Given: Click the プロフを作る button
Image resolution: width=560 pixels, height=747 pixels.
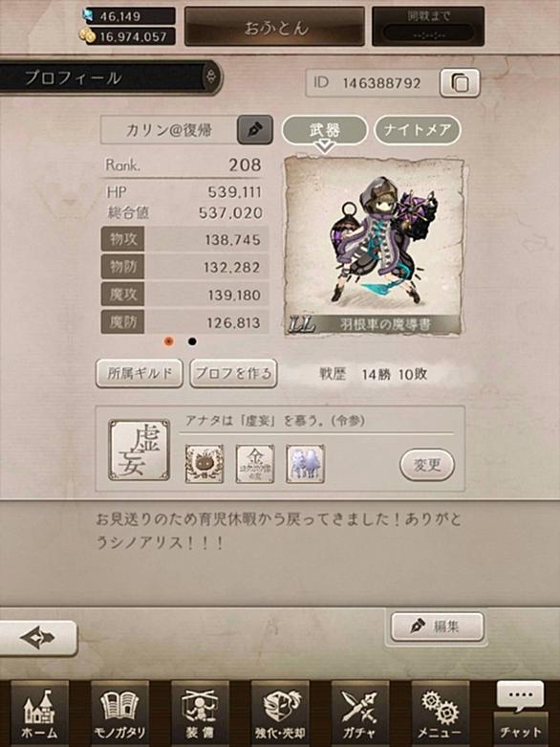Looking at the screenshot, I should (233, 373).
